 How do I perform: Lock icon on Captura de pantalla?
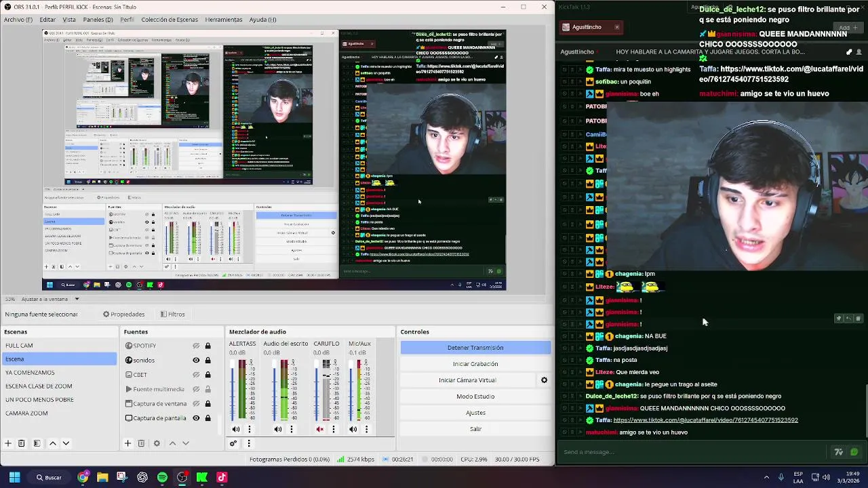208,418
